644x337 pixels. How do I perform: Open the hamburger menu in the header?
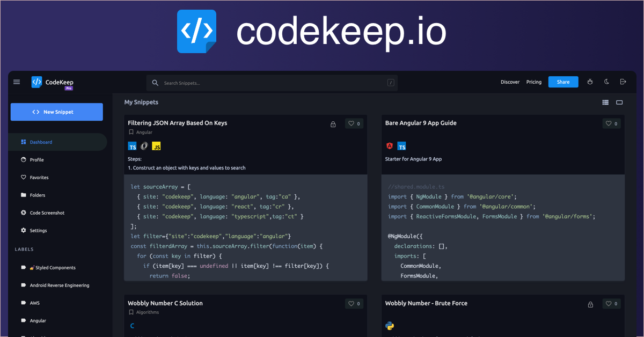click(17, 82)
